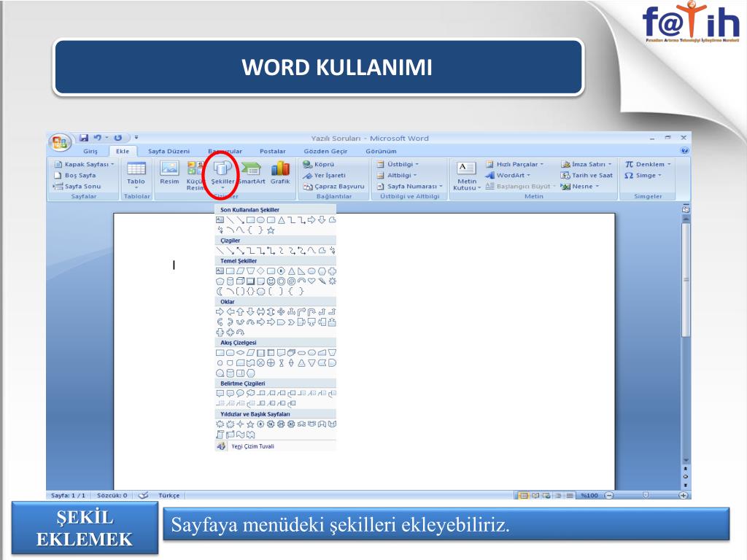Image resolution: width=747 pixels, height=560 pixels.
Task: Click the Türkçe language indicator
Action: point(169,495)
